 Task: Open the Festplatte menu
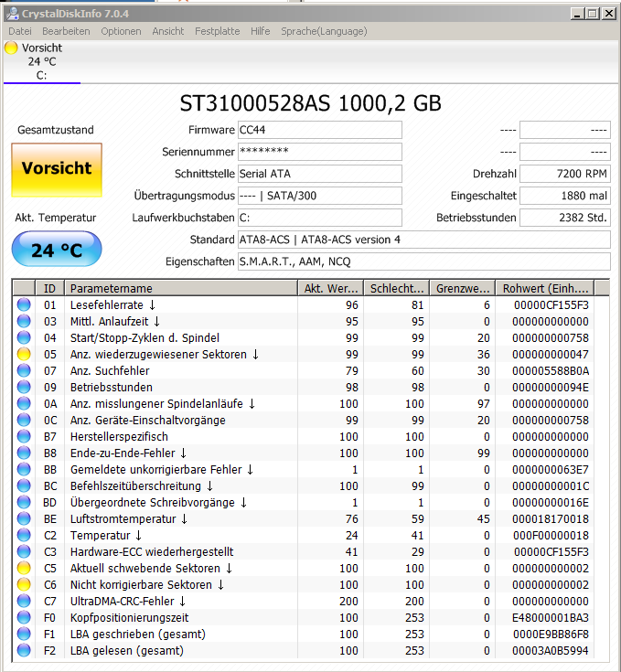pyautogui.click(x=218, y=31)
